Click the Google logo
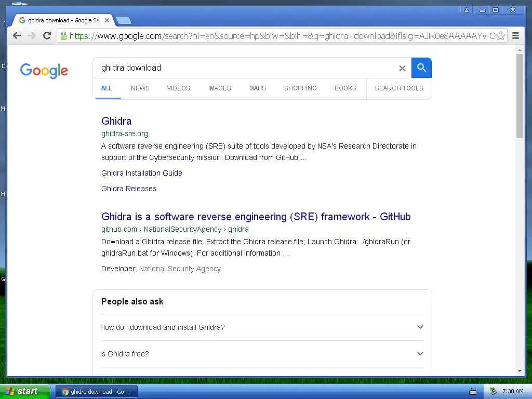Viewport: 532px width, 399px height. (x=44, y=71)
